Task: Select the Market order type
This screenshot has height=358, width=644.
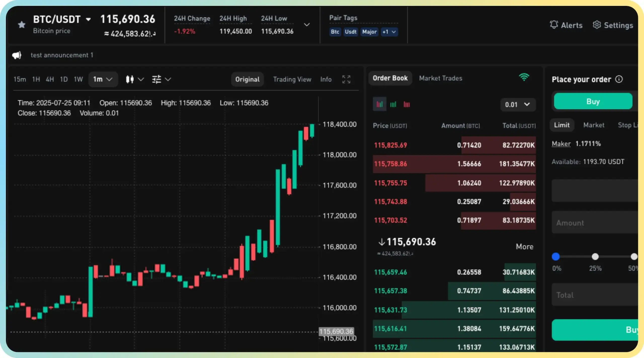Action: point(594,125)
